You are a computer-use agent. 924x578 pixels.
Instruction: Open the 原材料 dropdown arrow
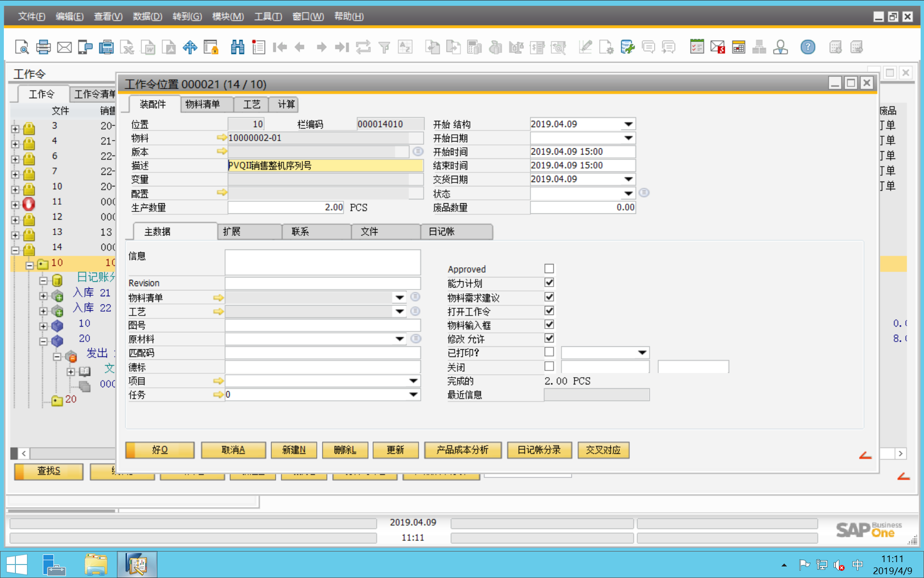pos(399,339)
